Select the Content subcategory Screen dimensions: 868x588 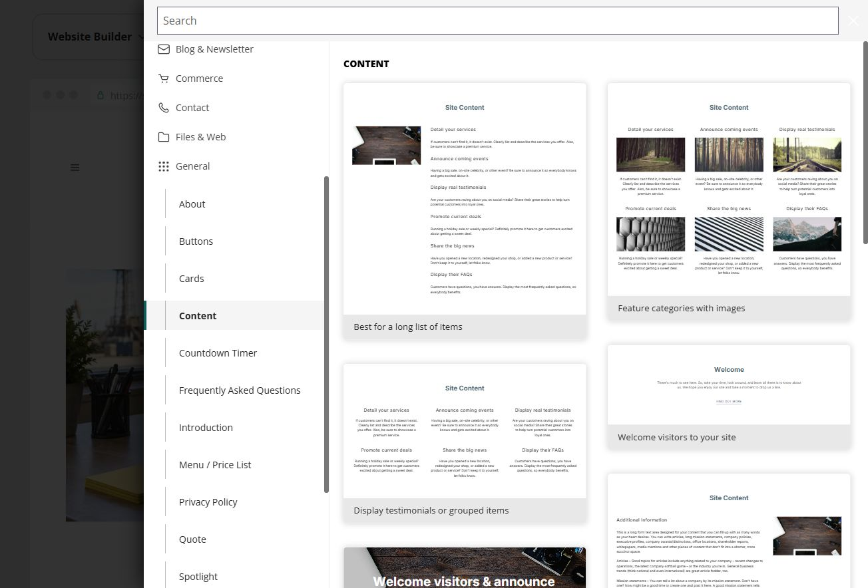234,316
